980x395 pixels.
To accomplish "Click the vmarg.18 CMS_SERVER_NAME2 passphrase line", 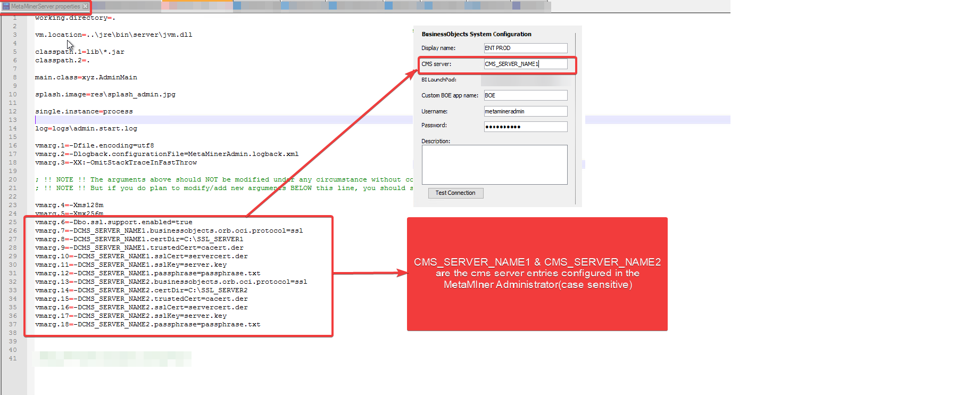I will click(148, 325).
